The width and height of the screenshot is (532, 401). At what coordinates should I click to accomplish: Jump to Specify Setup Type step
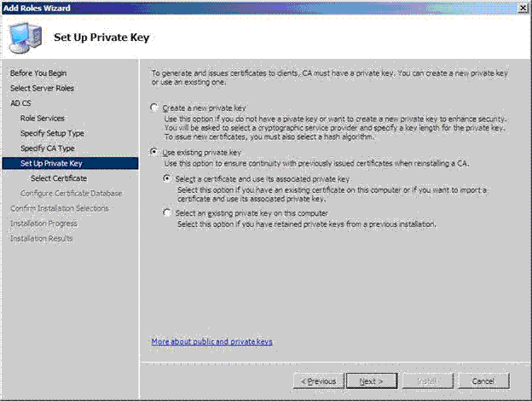(x=52, y=133)
